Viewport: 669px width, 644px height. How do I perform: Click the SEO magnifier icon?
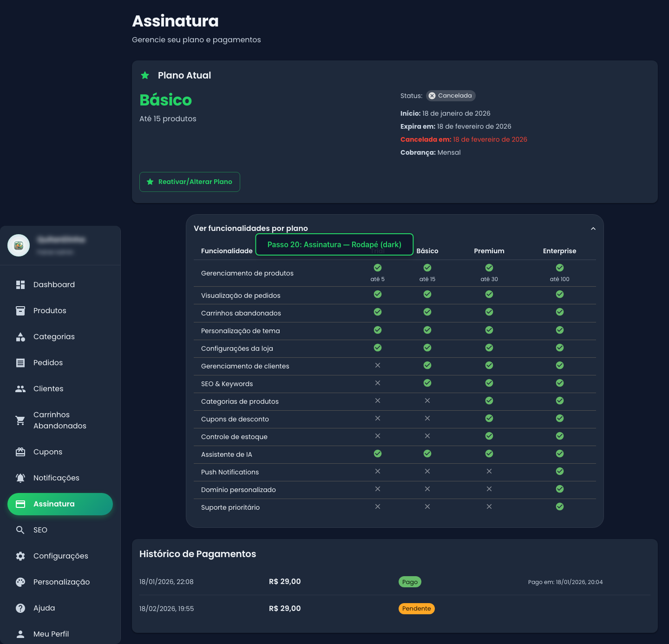point(20,530)
